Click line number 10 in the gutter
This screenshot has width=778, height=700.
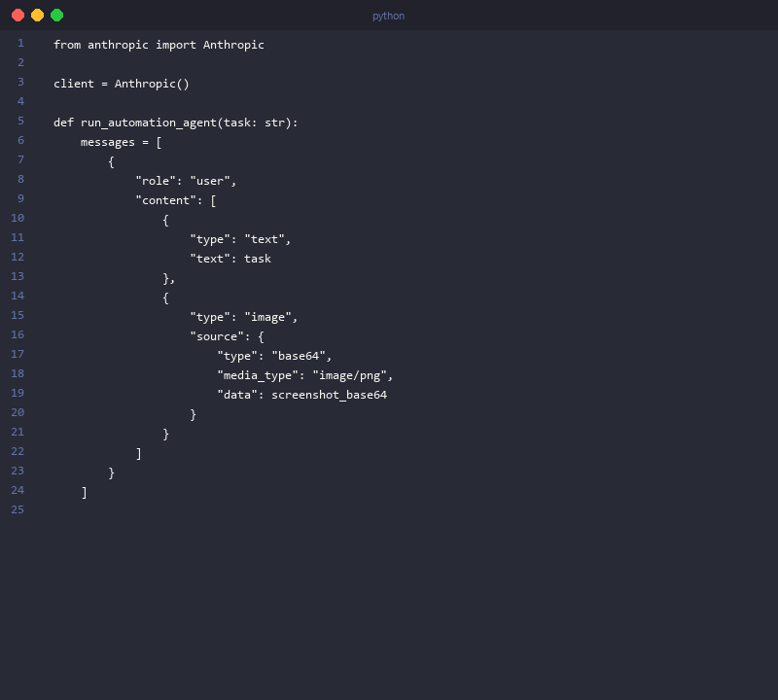18,219
